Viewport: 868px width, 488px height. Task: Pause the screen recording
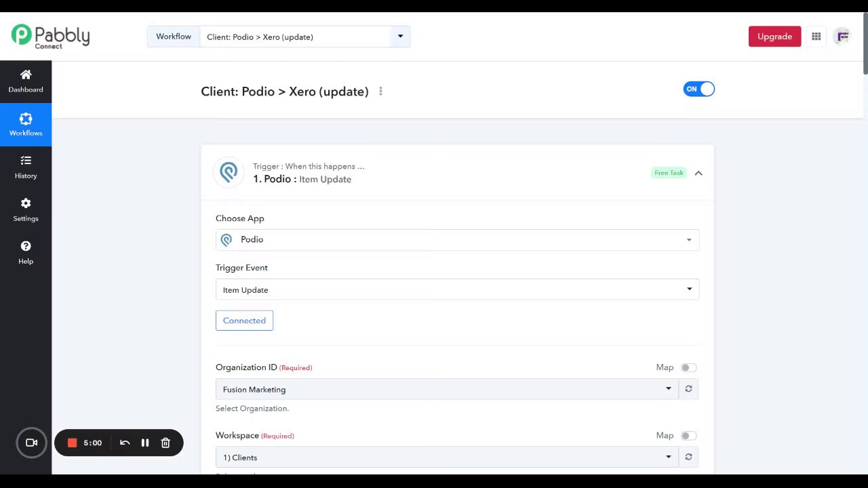pos(145,443)
